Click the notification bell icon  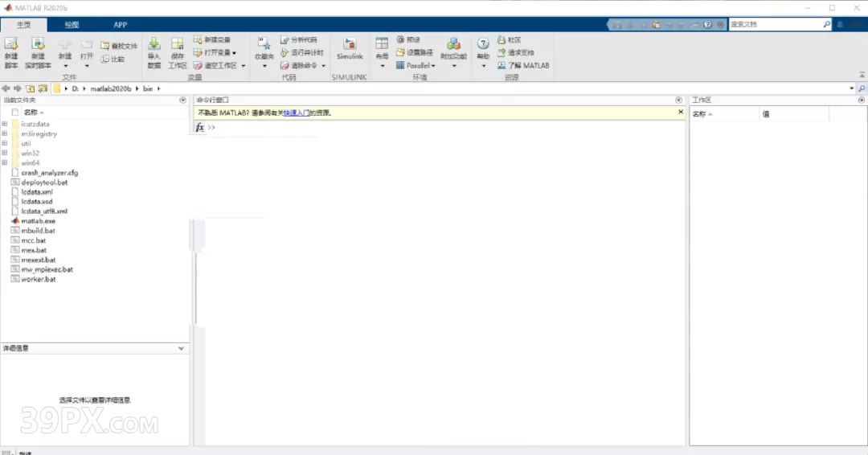[x=840, y=24]
